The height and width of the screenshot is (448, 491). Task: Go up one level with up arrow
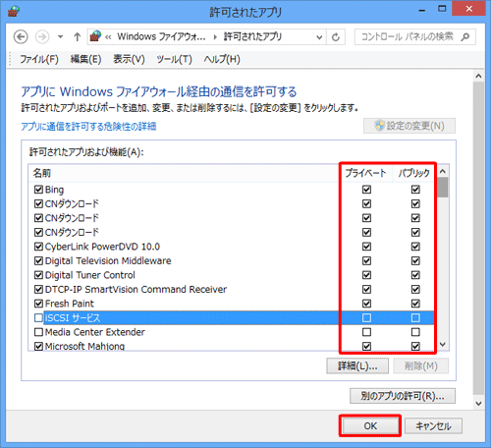pos(77,36)
